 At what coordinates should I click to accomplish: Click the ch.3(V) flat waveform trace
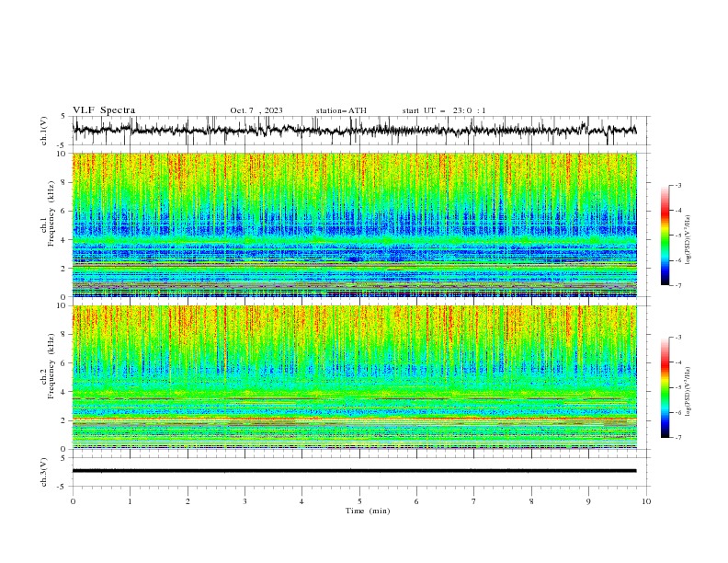point(355,471)
